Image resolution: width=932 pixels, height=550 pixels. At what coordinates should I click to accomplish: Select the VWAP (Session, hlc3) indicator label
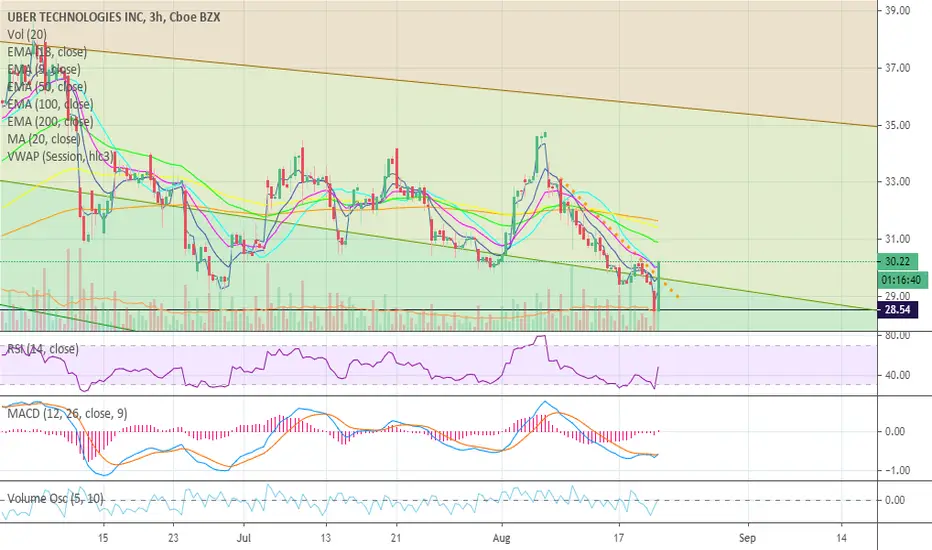point(60,156)
